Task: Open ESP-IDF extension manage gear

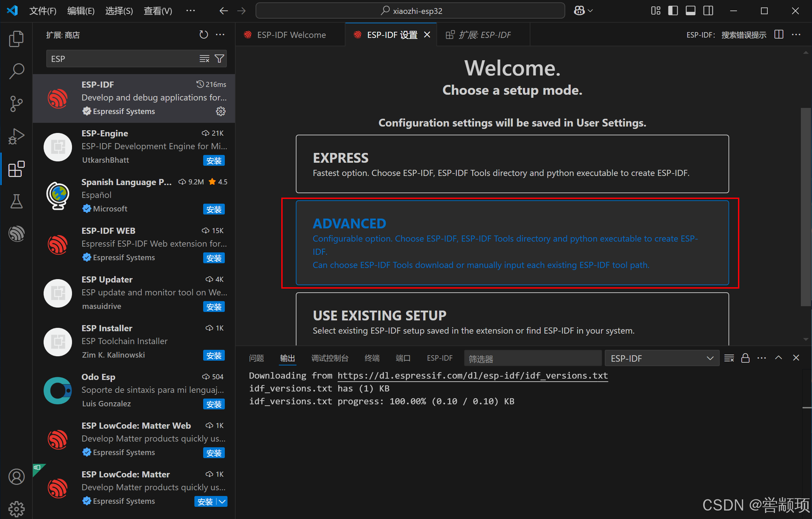Action: click(220, 111)
